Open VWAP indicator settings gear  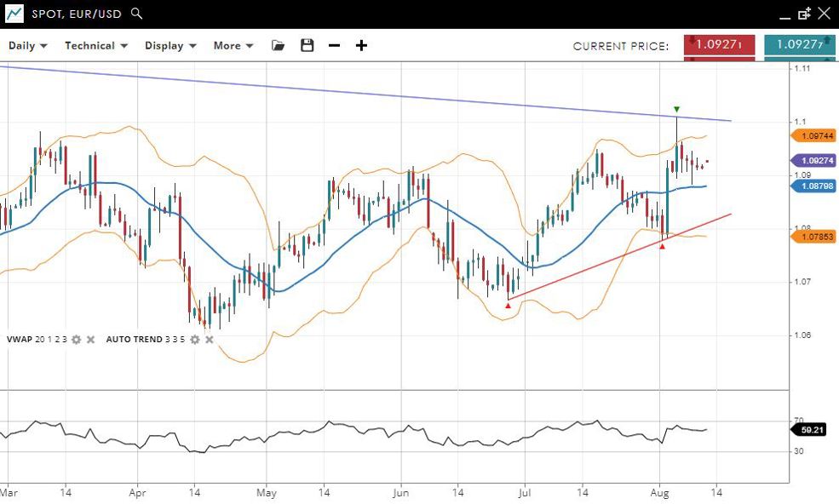click(x=76, y=339)
